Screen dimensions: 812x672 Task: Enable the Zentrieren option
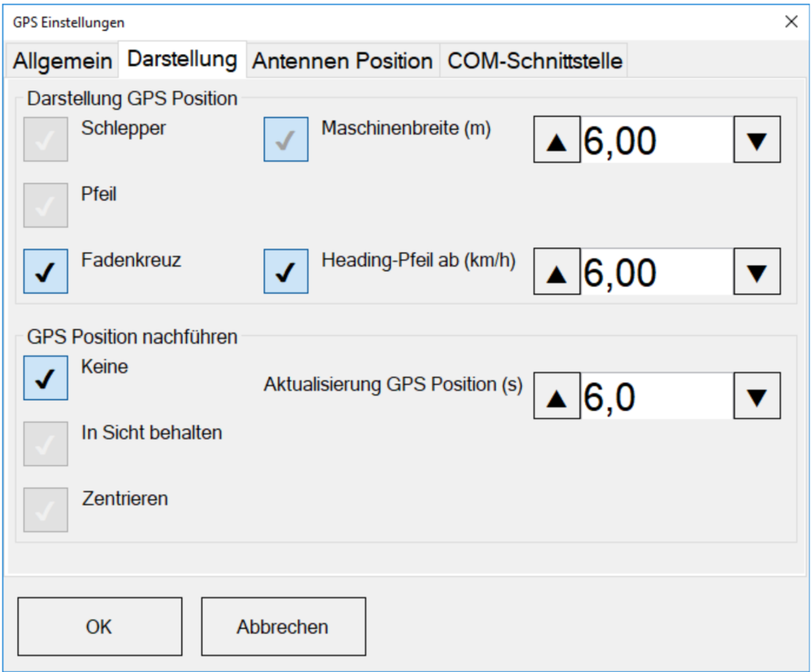click(x=45, y=509)
